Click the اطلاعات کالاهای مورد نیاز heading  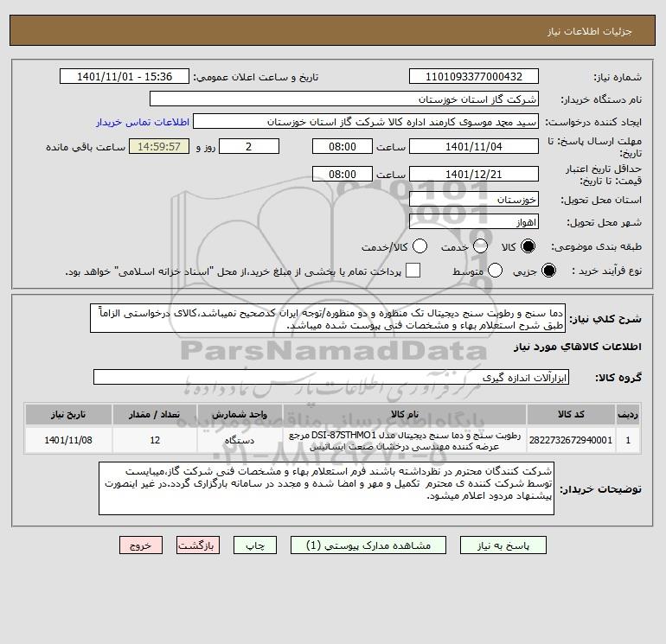point(578,347)
